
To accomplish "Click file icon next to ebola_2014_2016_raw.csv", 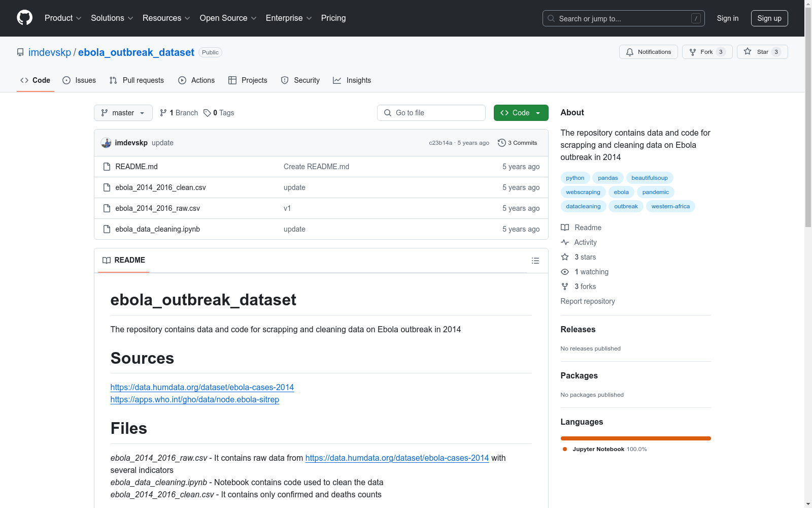I will point(107,208).
